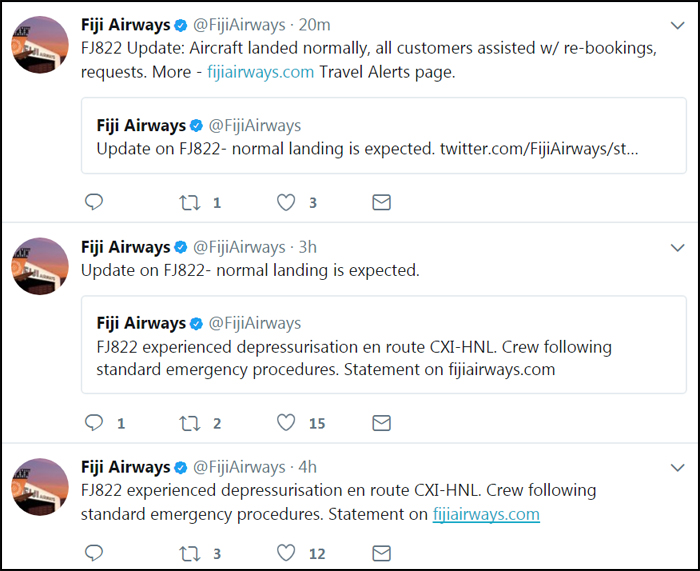The width and height of the screenshot is (700, 571).
Task: Retweet the 3h normal landing update
Action: (190, 423)
